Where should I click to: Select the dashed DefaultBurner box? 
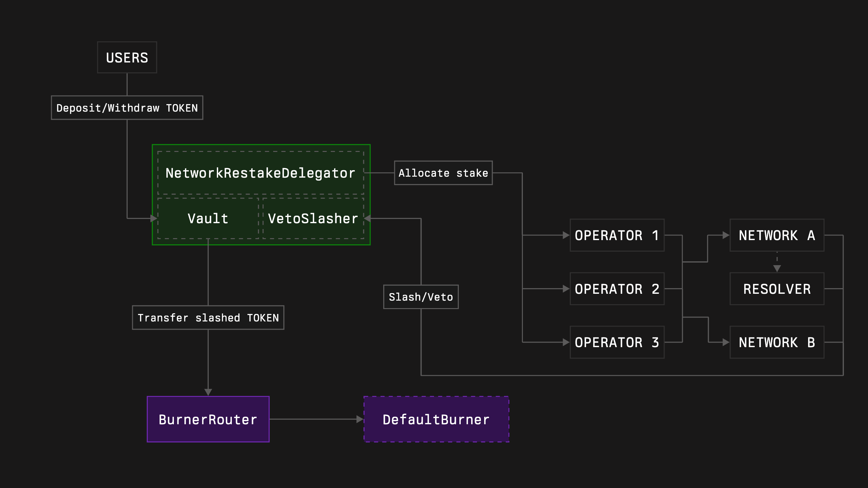436,419
